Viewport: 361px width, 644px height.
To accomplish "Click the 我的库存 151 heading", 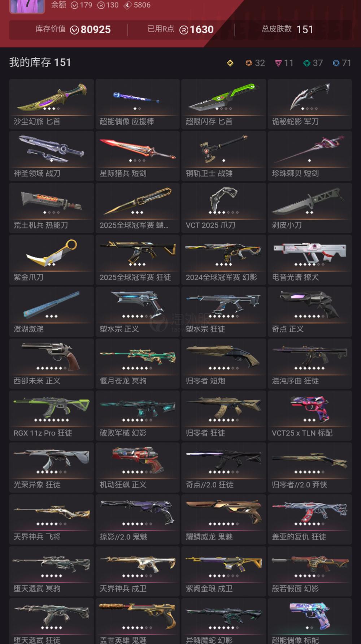I will (40, 62).
